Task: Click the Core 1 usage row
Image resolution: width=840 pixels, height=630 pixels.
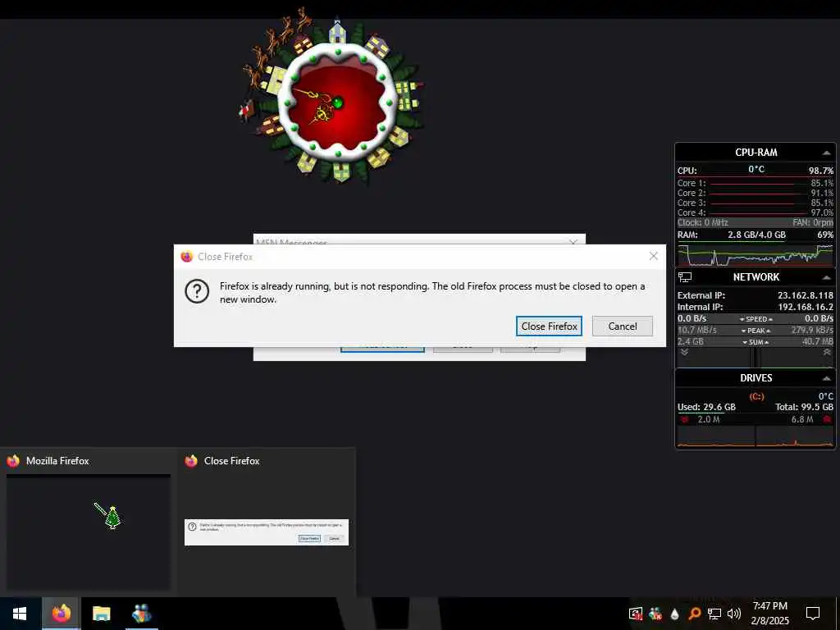Action: (x=756, y=183)
